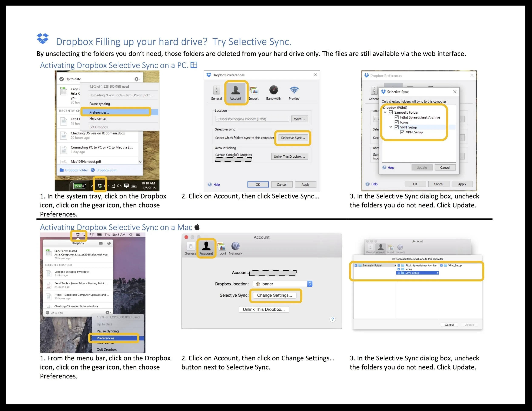
Task: Click the Move... button next to Location
Action: coord(299,119)
